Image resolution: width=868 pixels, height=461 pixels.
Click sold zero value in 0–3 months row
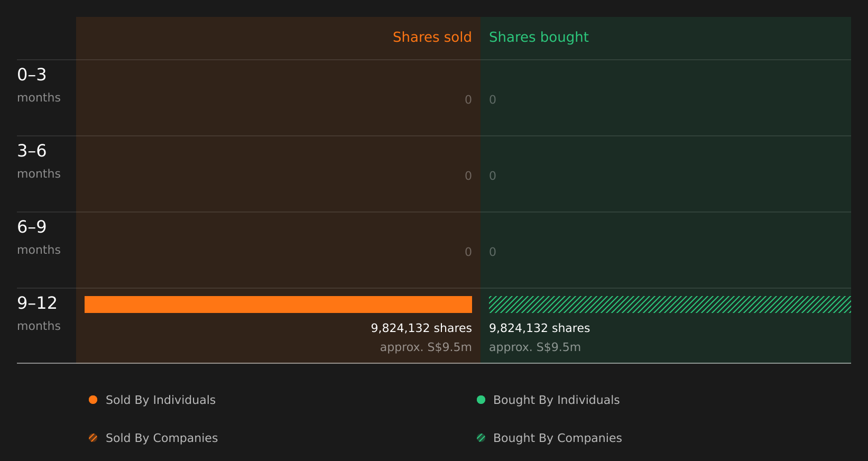468,99
